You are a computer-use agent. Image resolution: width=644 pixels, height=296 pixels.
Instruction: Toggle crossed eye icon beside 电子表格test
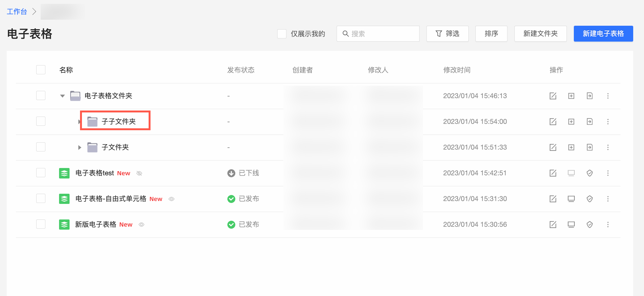pyautogui.click(x=139, y=173)
